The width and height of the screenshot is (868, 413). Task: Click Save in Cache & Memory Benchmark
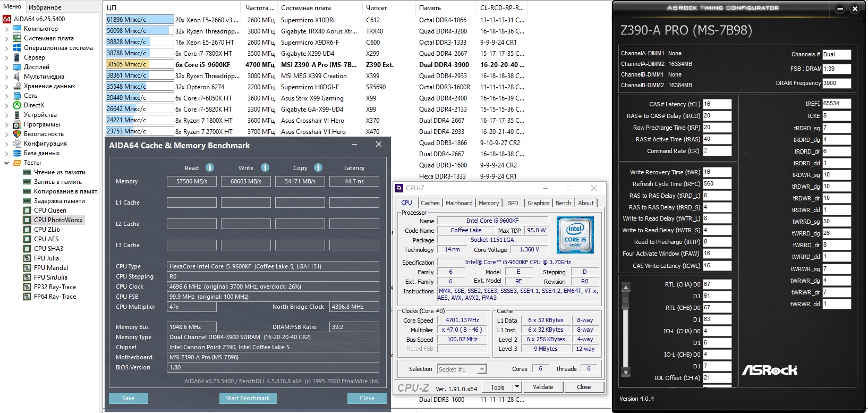pos(129,398)
